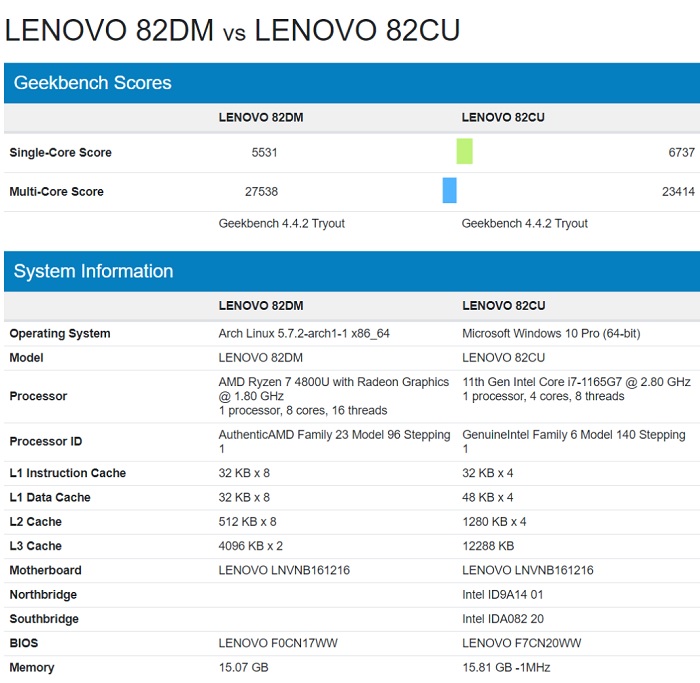Click LENOVO 82DM column header in System Information
The image size is (700, 683).
261,306
